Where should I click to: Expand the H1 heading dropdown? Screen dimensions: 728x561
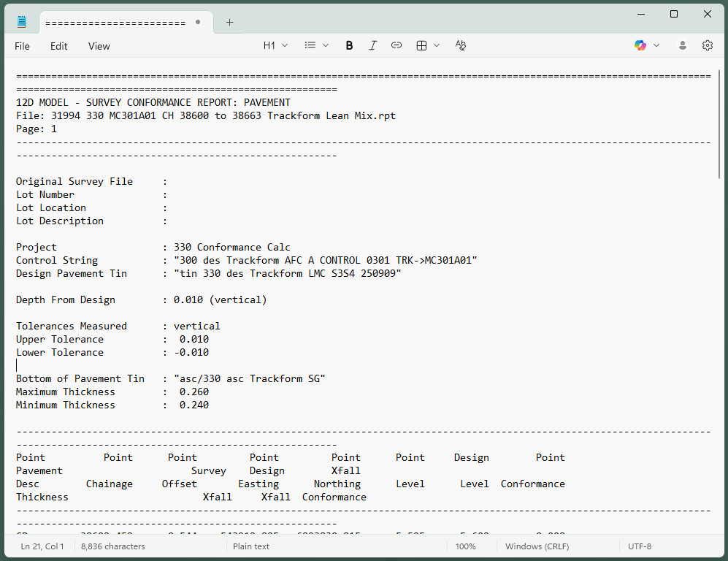[275, 45]
